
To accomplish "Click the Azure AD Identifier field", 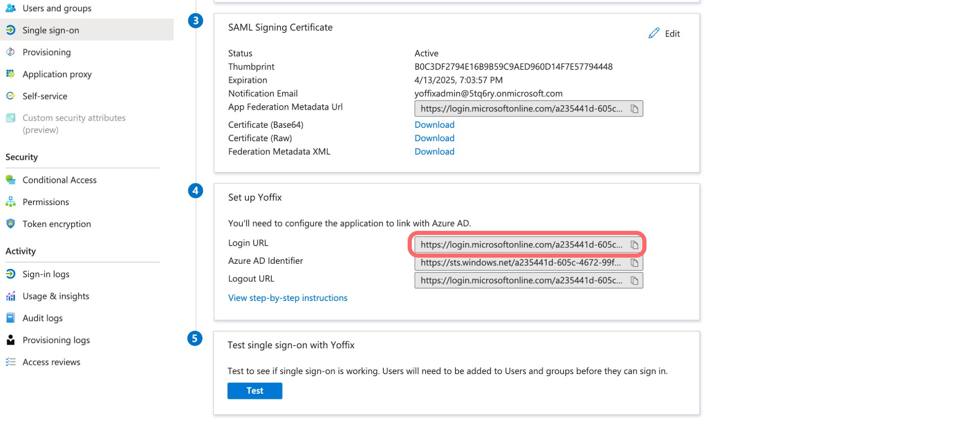I will pyautogui.click(x=529, y=263).
